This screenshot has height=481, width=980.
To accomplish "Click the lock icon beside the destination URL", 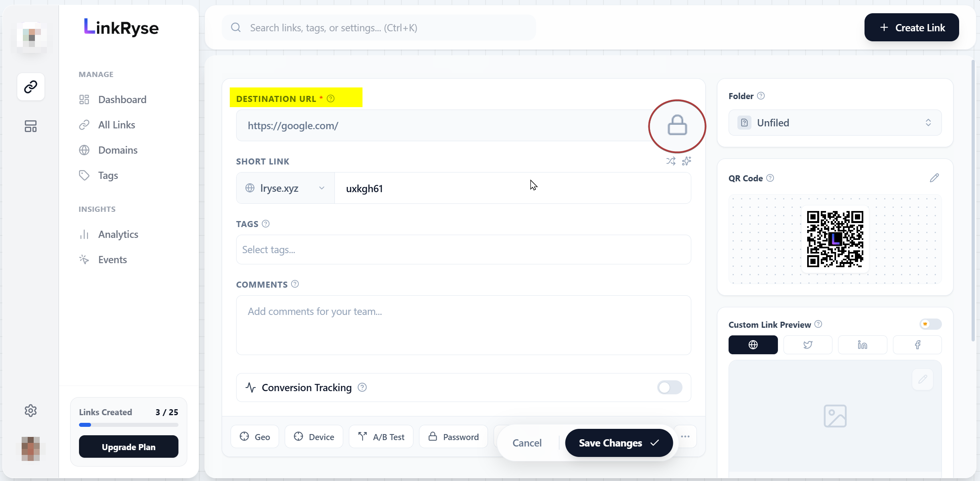I will 676,126.
